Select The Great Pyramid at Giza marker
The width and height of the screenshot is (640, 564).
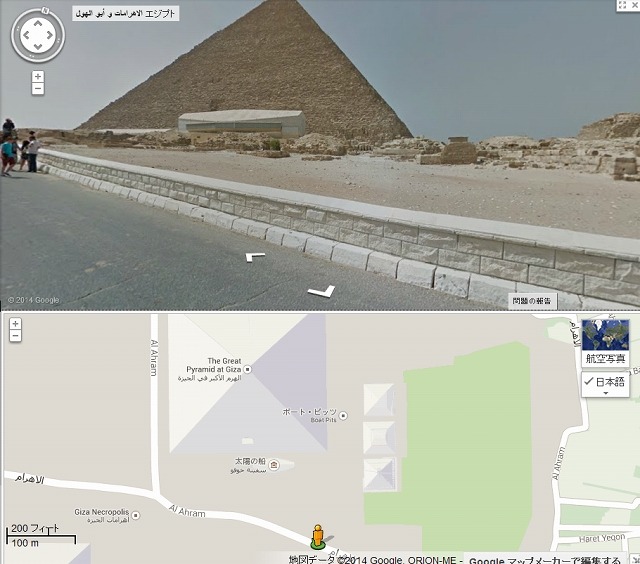[247, 369]
